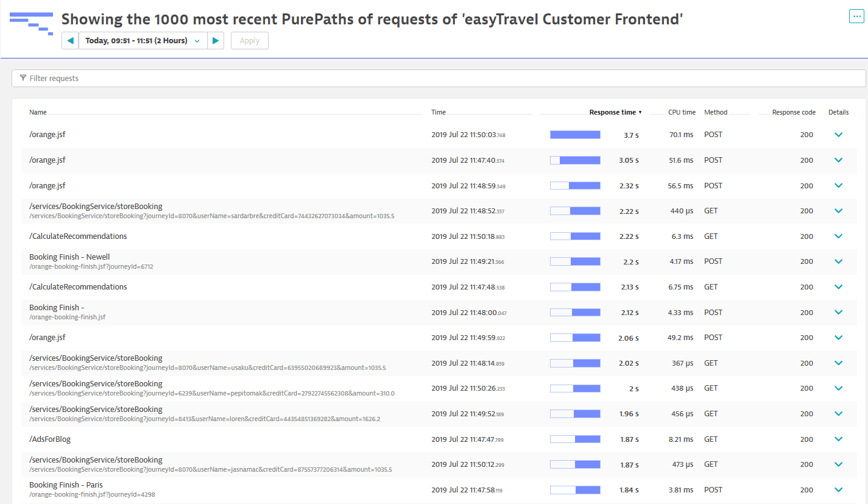This screenshot has width=868, height=504.
Task: Open the timeframe dropdown Today 09:51 - 11:51
Action: click(143, 41)
